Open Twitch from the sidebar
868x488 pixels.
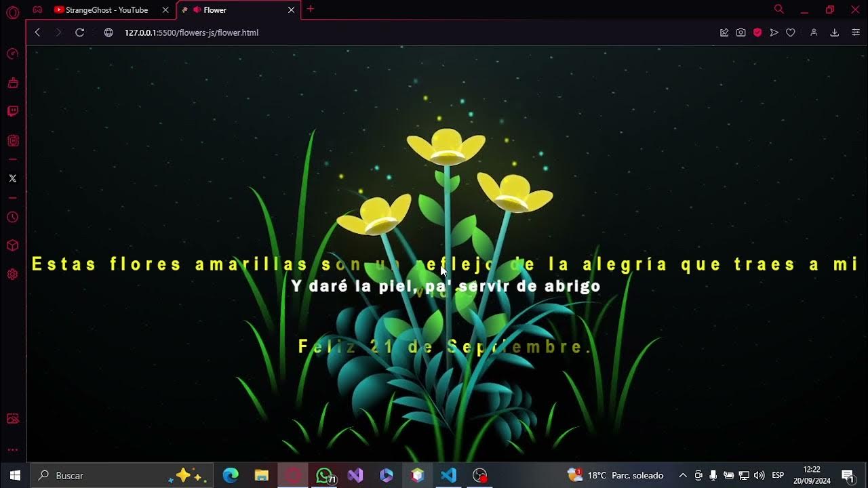click(12, 112)
